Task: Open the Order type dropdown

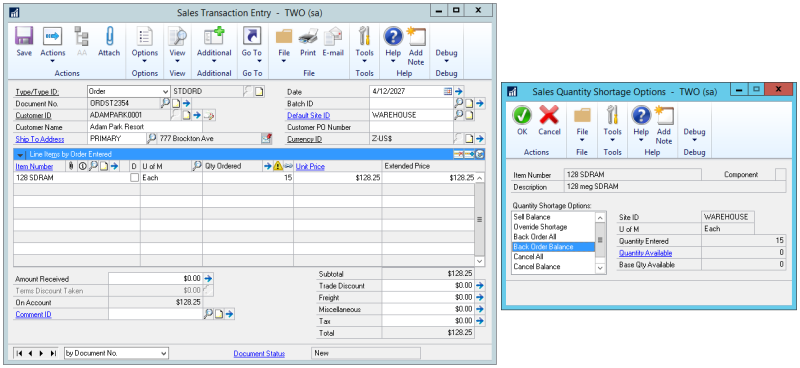Action: (165, 91)
